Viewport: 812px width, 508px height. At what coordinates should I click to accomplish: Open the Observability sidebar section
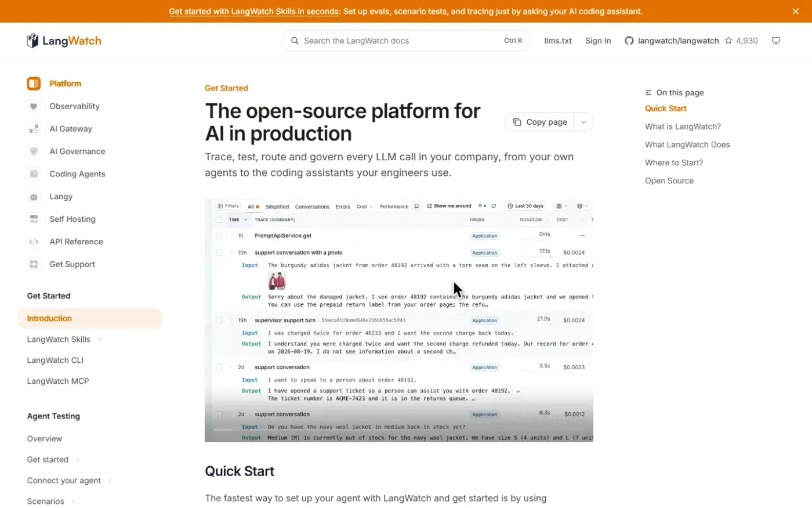pos(63,106)
